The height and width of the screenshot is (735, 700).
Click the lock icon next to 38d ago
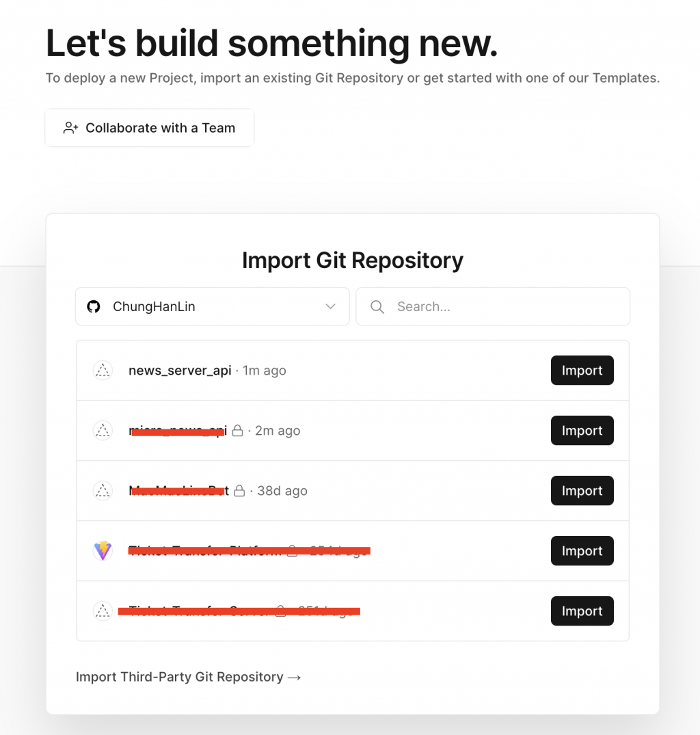[239, 490]
